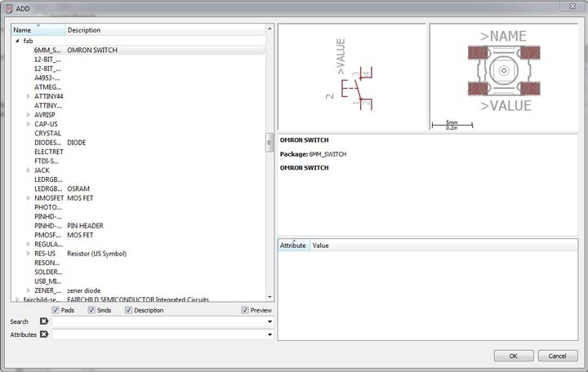
Task: Click the Value column header
Action: [x=443, y=246]
